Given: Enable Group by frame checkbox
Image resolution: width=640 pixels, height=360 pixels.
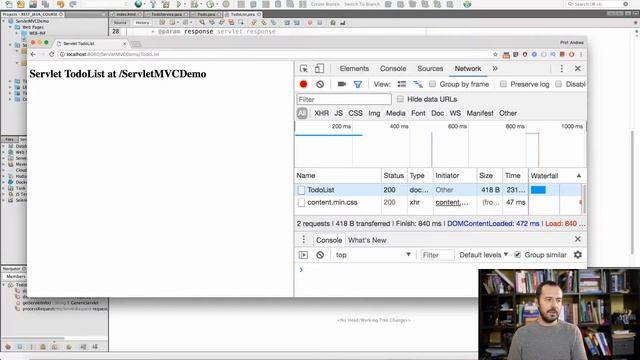Looking at the screenshot, I should tap(432, 84).
